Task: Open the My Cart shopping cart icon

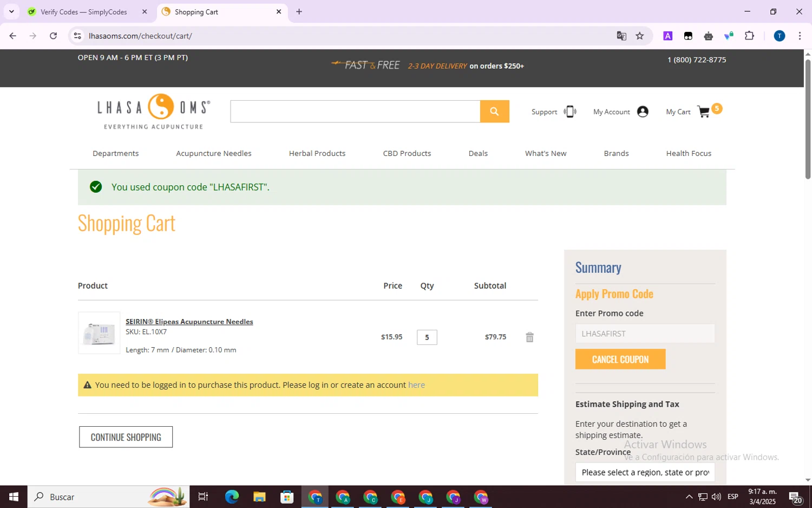Action: tap(704, 112)
